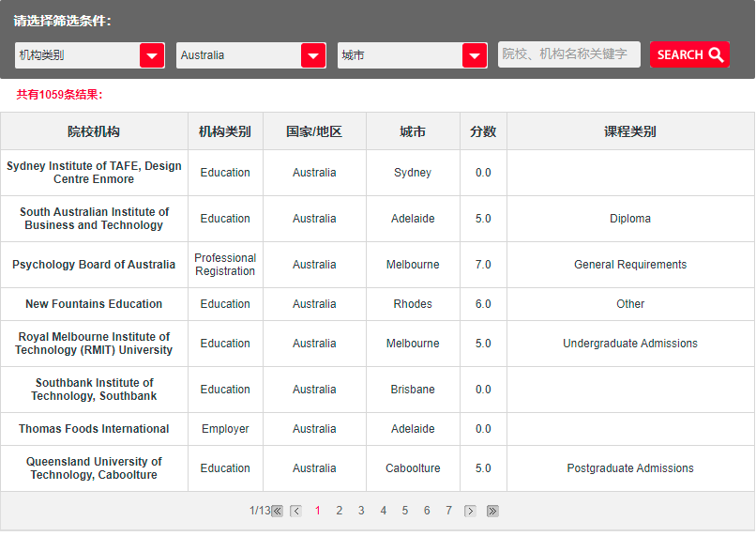Select Royal Melbourne Institute of Technology (RMIT) University
The image size is (756, 536).
coord(94,344)
